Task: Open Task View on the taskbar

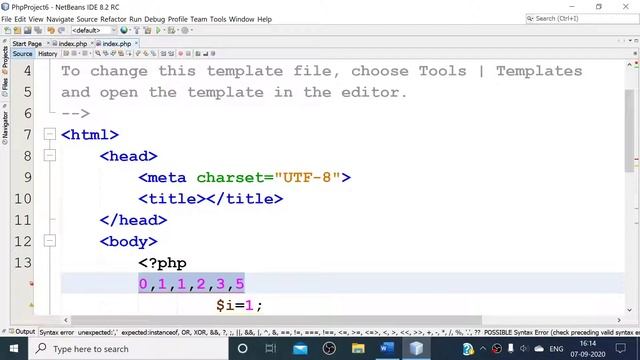Action: pyautogui.click(x=270, y=349)
